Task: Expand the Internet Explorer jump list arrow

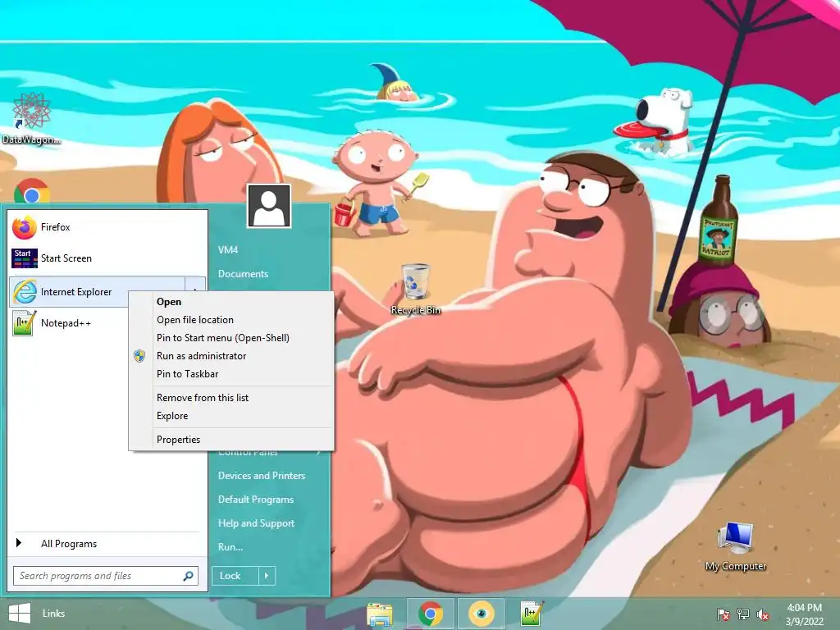Action: tap(195, 292)
